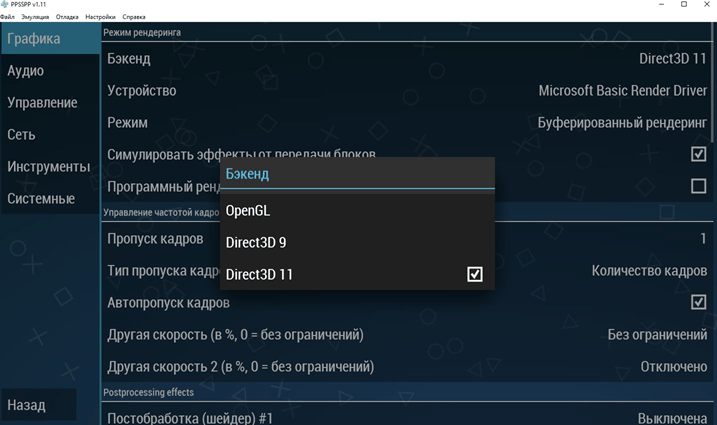
Task: Open the Отладка menu
Action: click(x=67, y=17)
